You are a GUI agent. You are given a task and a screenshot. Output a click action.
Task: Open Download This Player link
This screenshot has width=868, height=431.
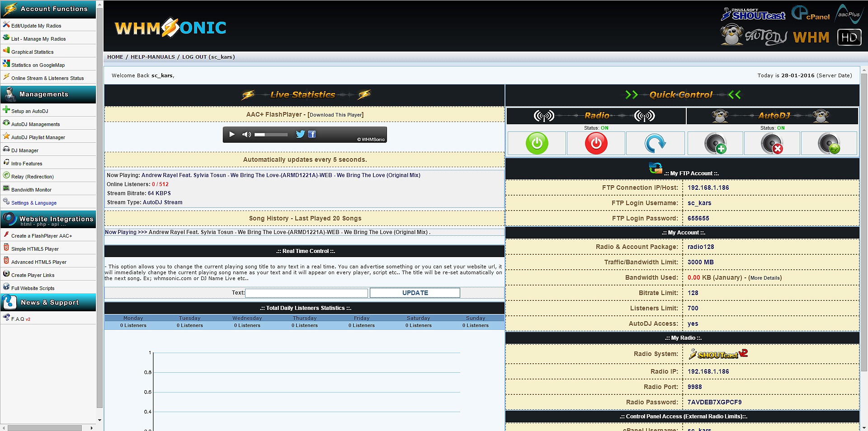coord(335,115)
